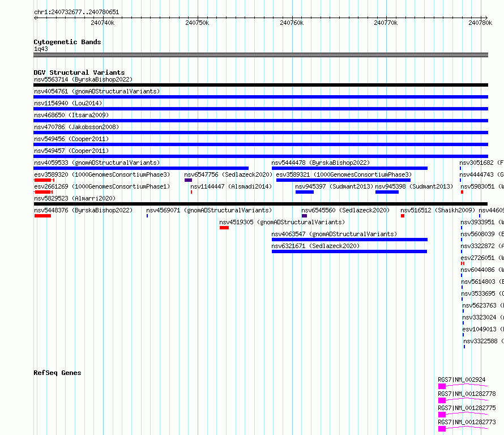Click the purple block under nsv6547756
This screenshot has width=504, height=435.
coord(189,180)
